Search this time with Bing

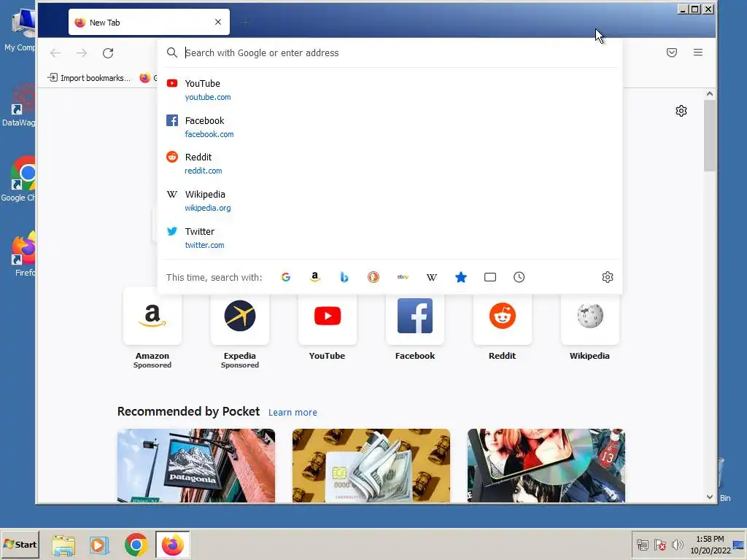coord(344,277)
